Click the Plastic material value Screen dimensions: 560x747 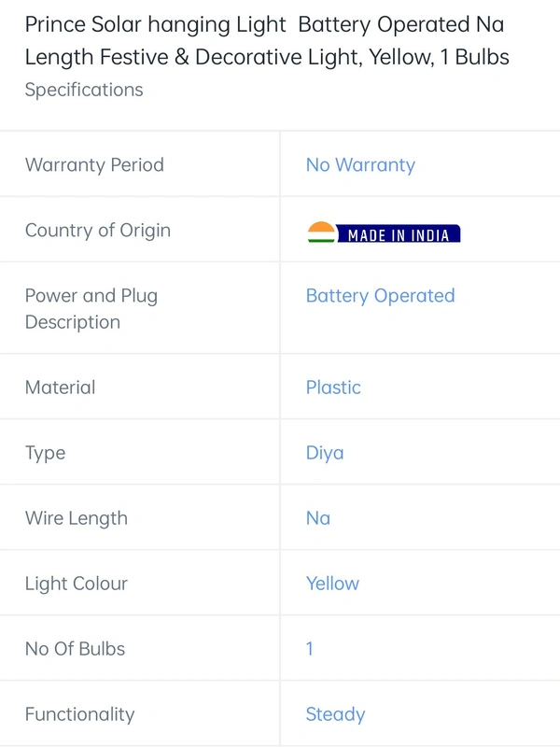(333, 388)
